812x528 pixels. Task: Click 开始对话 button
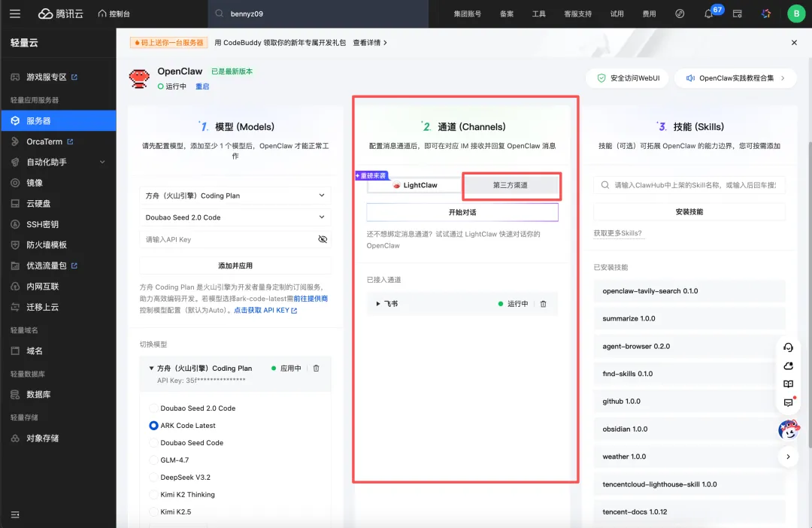462,212
